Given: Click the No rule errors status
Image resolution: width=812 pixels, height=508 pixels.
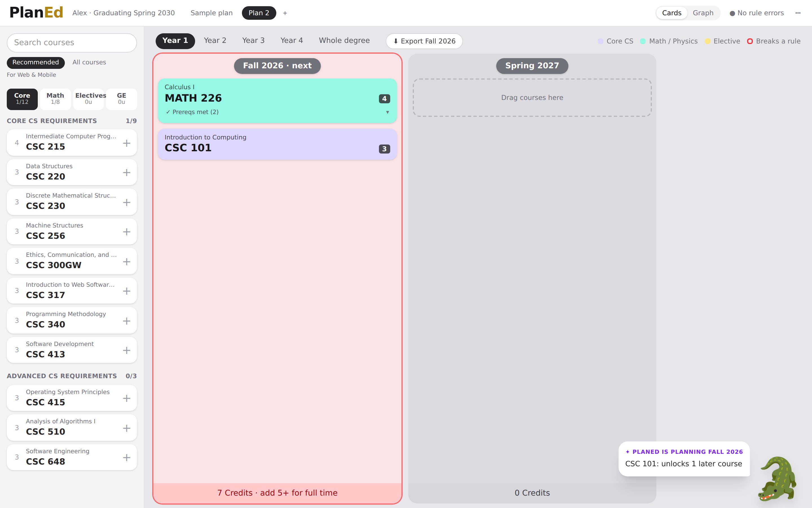Looking at the screenshot, I should tap(757, 13).
